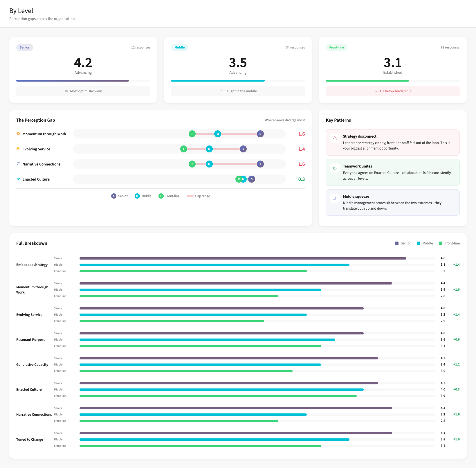Click the fork icon beside Caught in the middle
The width and height of the screenshot is (476, 468).
[x=221, y=91]
